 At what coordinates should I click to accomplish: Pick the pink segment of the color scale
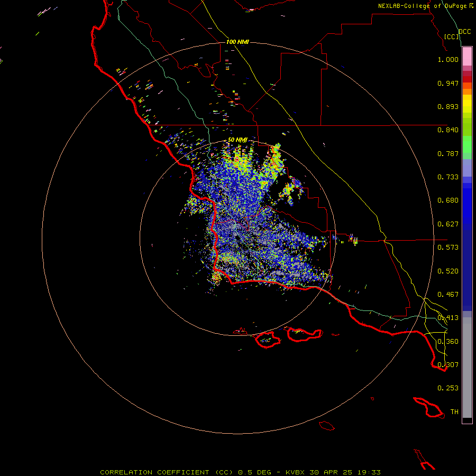pyautogui.click(x=467, y=57)
